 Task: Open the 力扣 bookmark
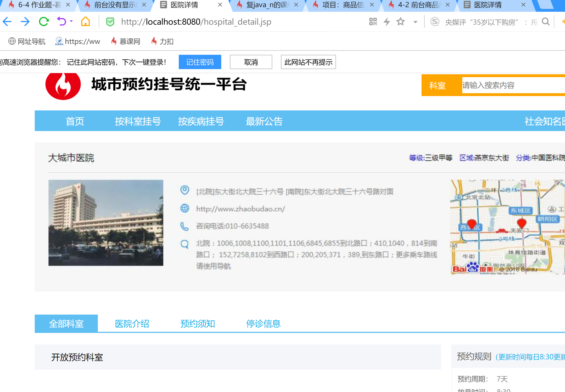(162, 42)
